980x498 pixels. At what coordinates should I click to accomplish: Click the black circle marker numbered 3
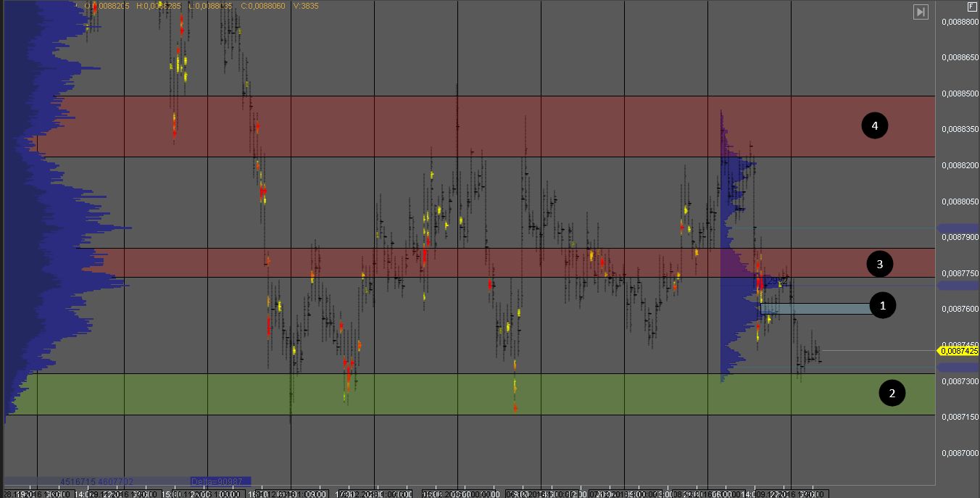pos(879,265)
